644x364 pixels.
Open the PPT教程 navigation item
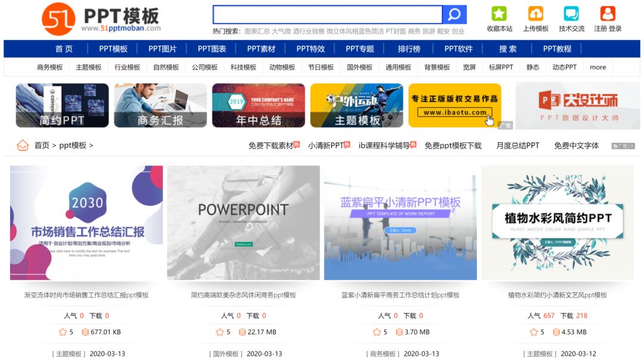(557, 49)
